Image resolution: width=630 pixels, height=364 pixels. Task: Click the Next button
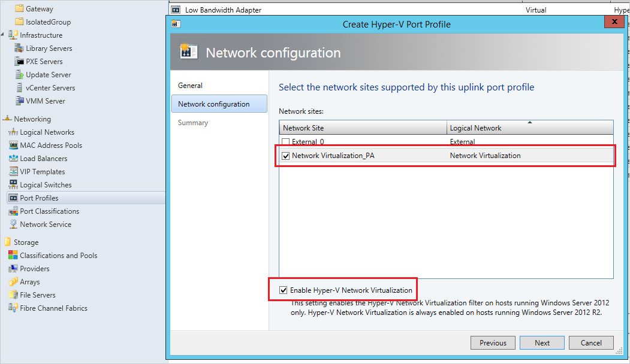click(x=542, y=342)
